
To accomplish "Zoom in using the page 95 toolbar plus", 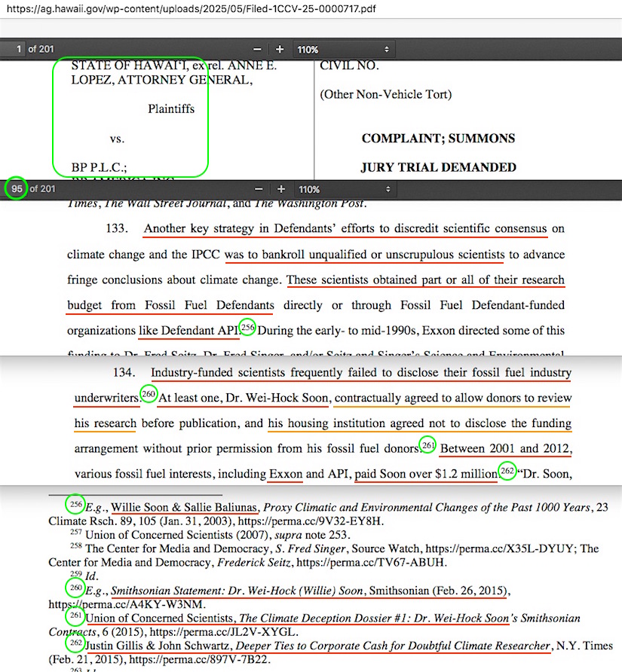I will point(281,189).
